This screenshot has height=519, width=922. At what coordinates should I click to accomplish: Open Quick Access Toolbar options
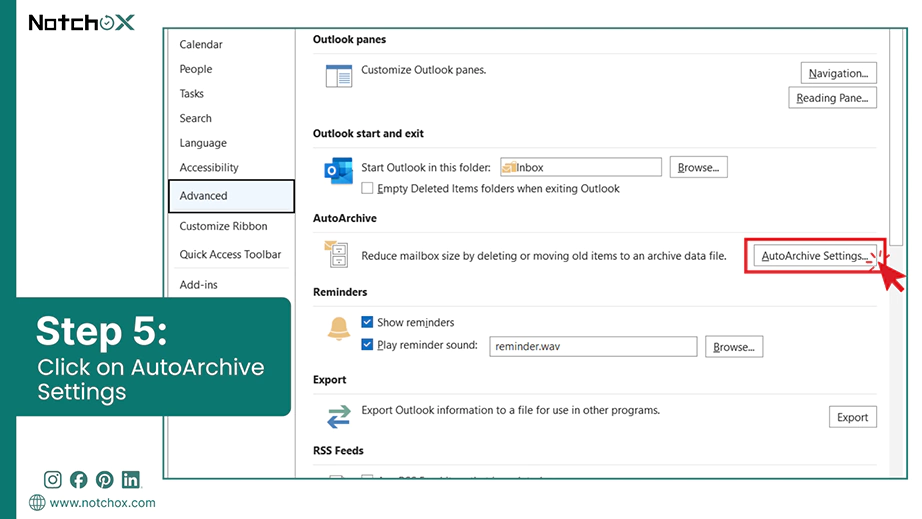[230, 255]
